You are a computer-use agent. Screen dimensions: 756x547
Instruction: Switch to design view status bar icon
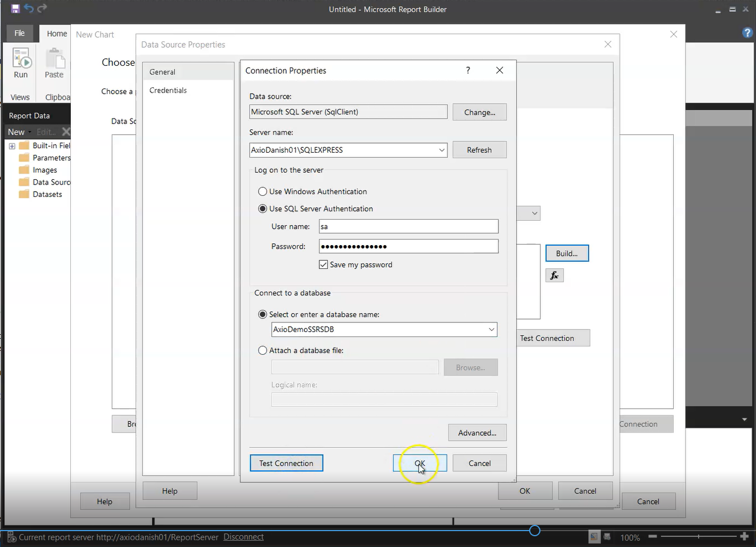pos(594,536)
